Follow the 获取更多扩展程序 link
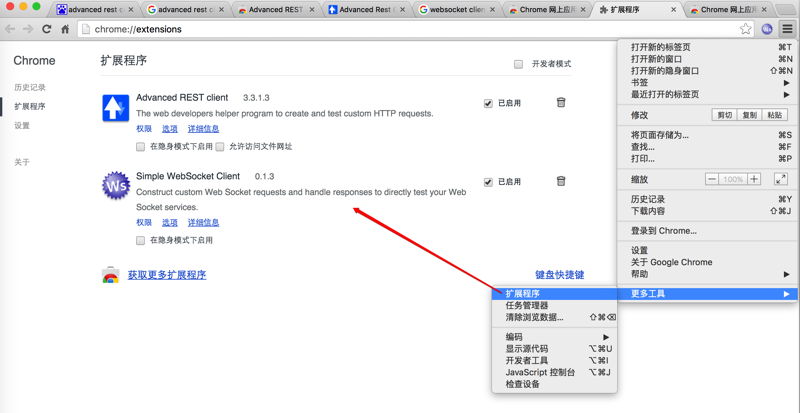800x413 pixels. 167,275
